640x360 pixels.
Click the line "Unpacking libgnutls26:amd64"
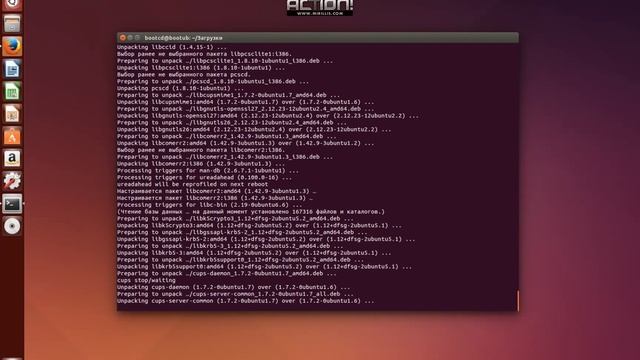[x=254, y=129]
